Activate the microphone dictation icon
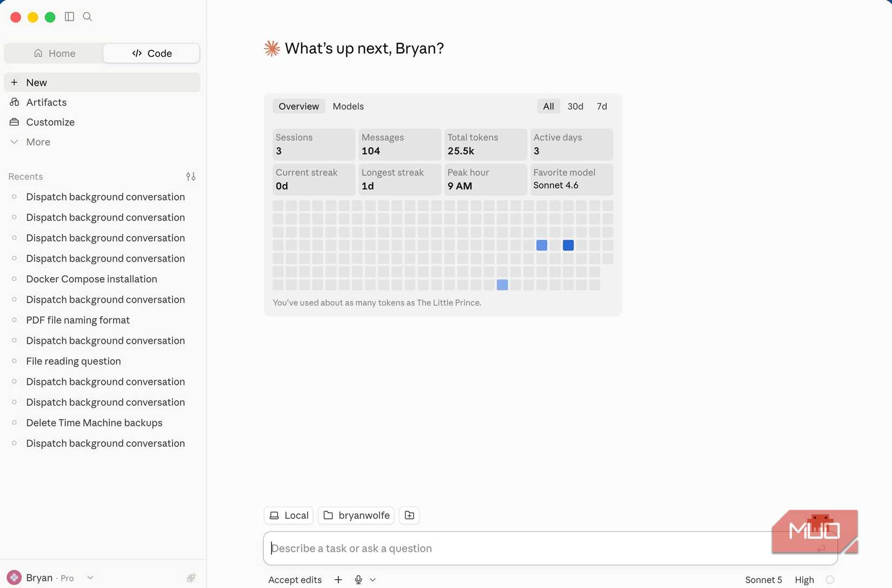The image size is (892, 588). pos(358,579)
